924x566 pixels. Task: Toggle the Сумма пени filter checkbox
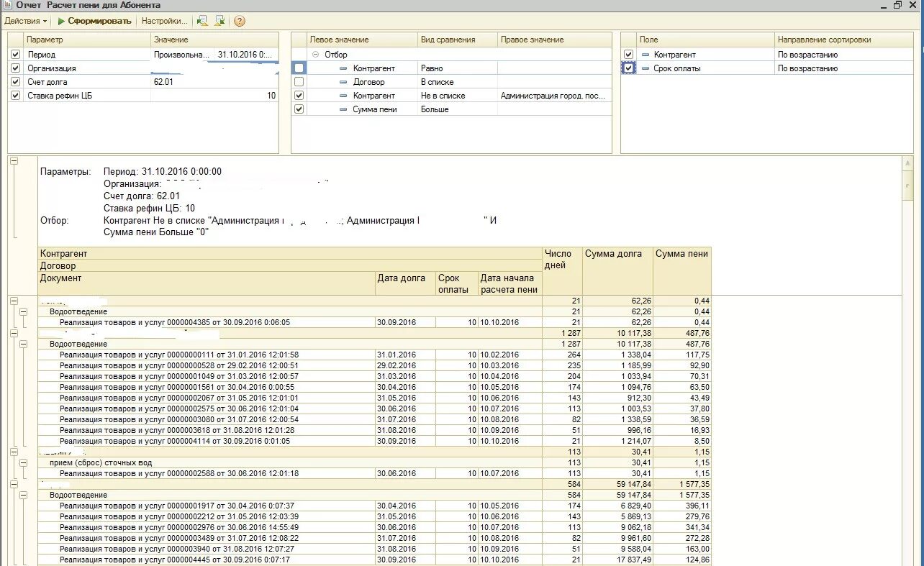click(x=299, y=109)
